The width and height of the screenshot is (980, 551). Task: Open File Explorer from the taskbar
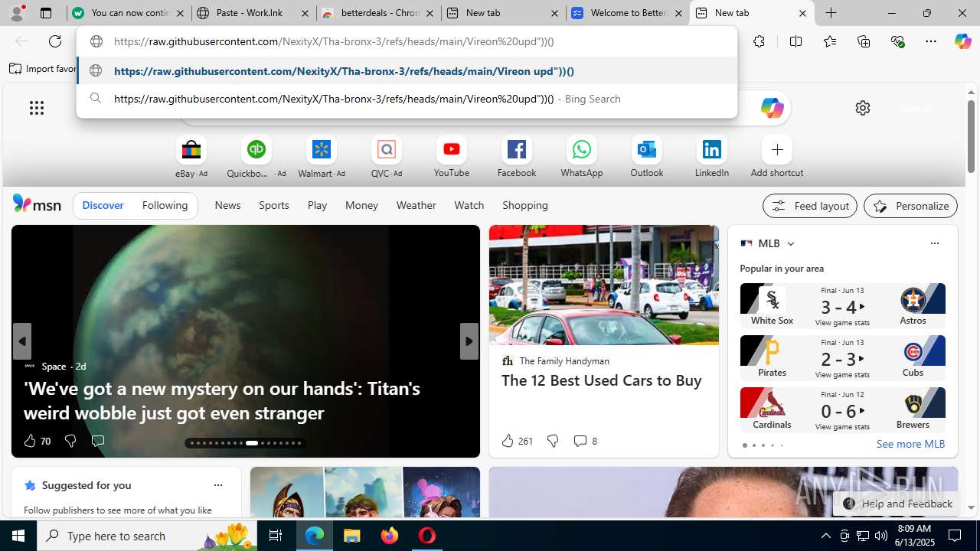[x=352, y=536]
